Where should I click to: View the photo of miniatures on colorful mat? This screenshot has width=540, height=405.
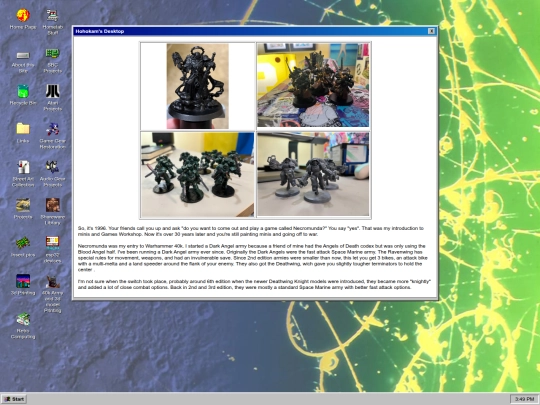click(313, 85)
